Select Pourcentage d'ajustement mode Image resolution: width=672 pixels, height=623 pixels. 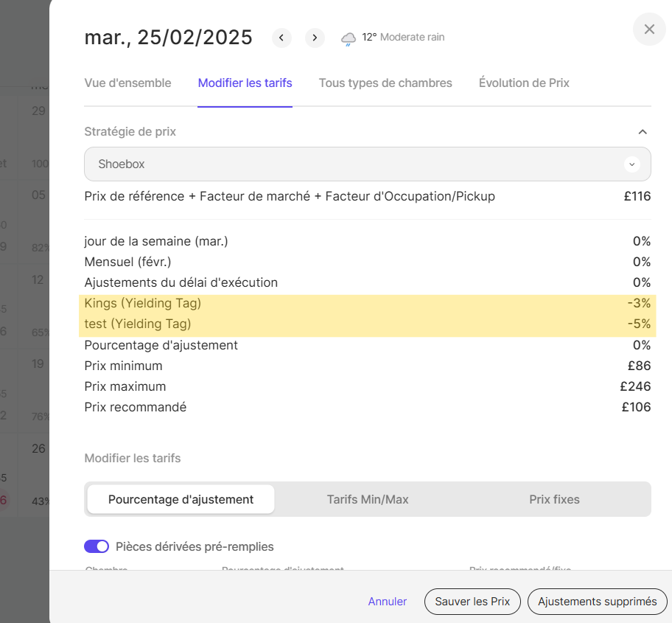(181, 499)
